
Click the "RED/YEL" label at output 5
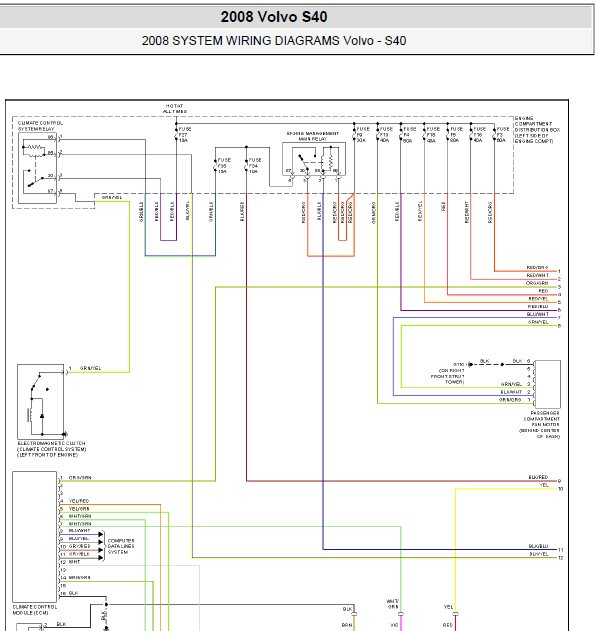(x=538, y=299)
